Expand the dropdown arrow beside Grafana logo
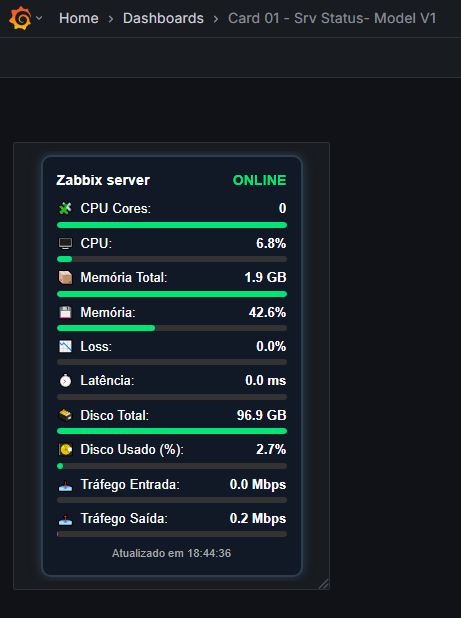461x618 pixels. pyautogui.click(x=39, y=18)
